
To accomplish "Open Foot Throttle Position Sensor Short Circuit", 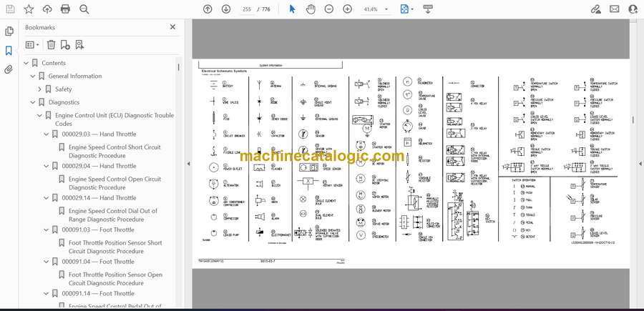I will pyautogui.click(x=115, y=247).
